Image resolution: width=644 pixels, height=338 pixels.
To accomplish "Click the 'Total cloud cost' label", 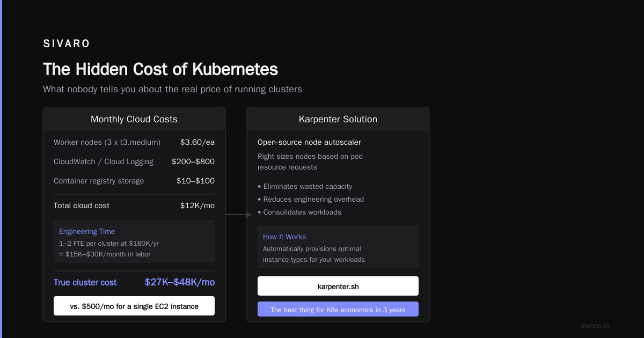I will 82,205.
